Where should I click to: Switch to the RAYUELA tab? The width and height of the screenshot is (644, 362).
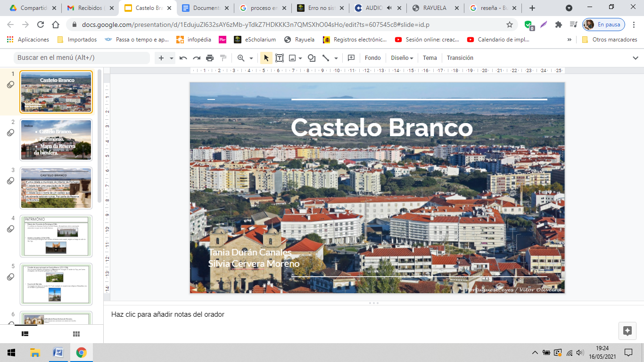[x=435, y=8]
